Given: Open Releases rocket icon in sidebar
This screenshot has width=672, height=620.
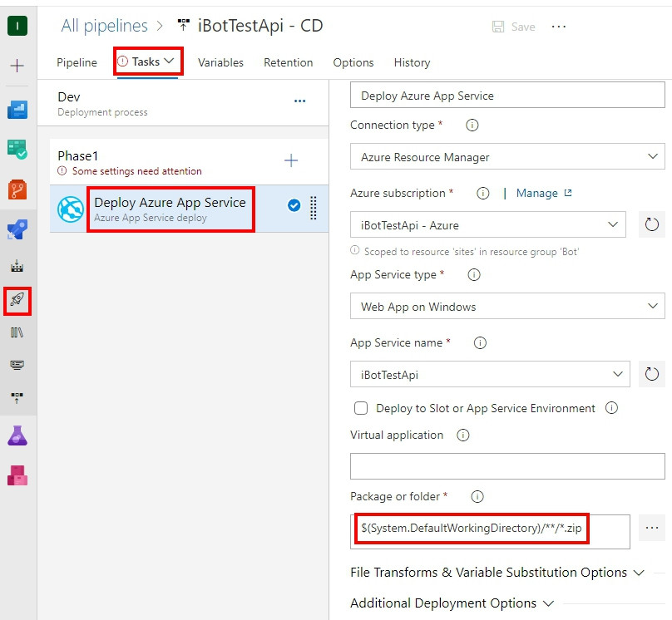Looking at the screenshot, I should (17, 299).
